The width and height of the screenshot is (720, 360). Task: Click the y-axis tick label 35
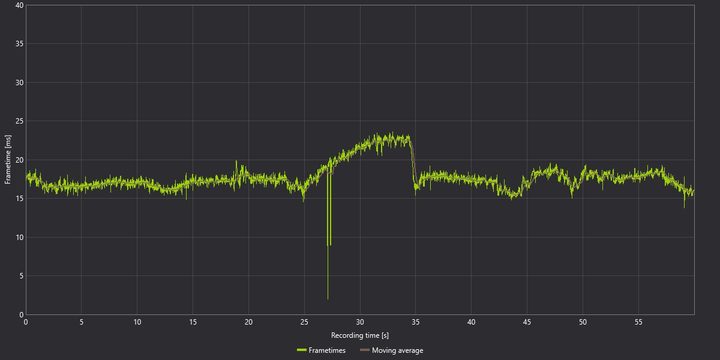click(x=19, y=44)
